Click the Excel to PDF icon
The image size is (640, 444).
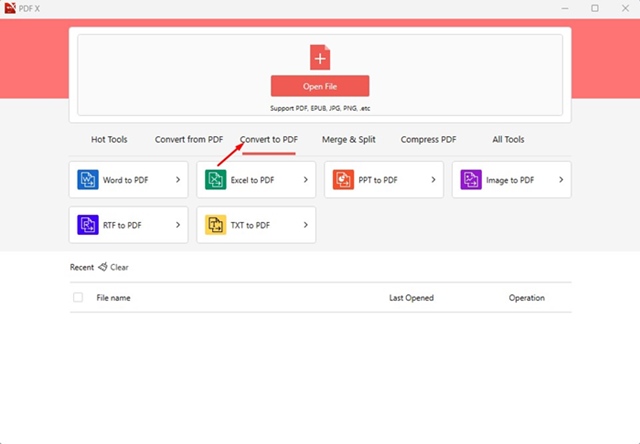point(216,180)
